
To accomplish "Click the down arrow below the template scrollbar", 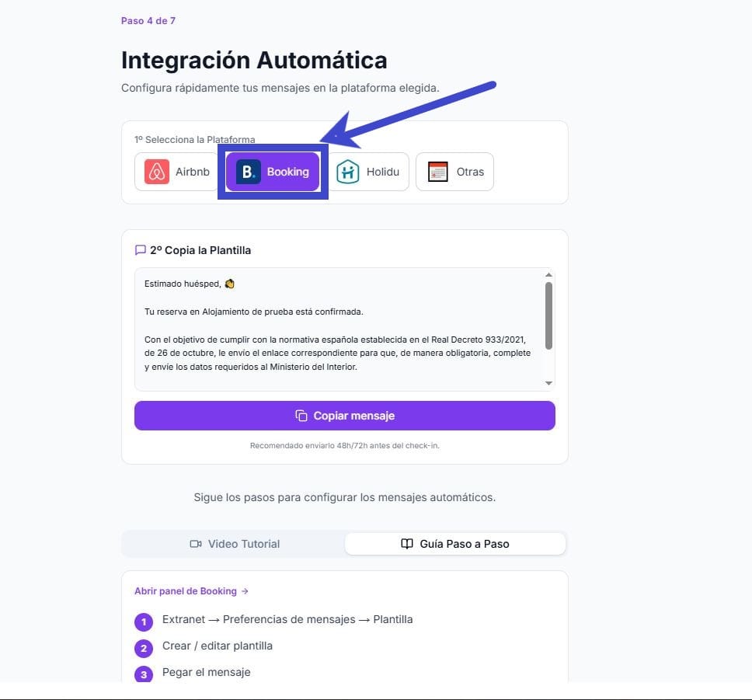I will 550,383.
